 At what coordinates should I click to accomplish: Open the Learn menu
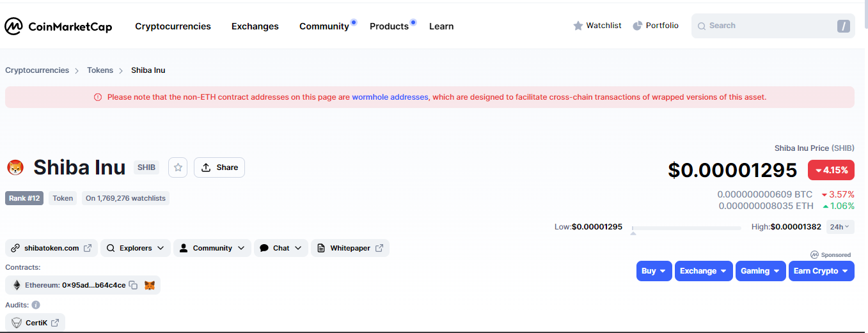(x=441, y=26)
